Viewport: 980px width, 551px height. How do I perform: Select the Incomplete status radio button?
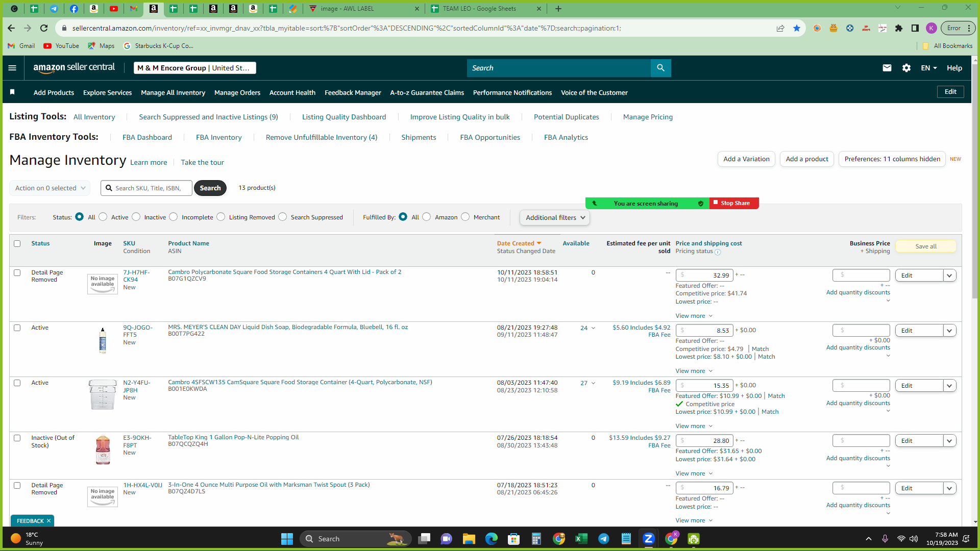point(174,217)
